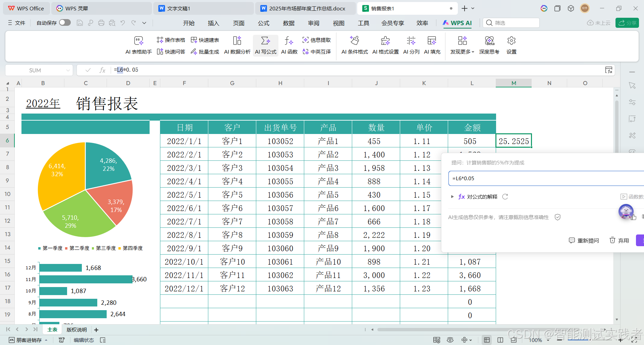Click the shield icon beside AI disclaimer

click(x=557, y=217)
